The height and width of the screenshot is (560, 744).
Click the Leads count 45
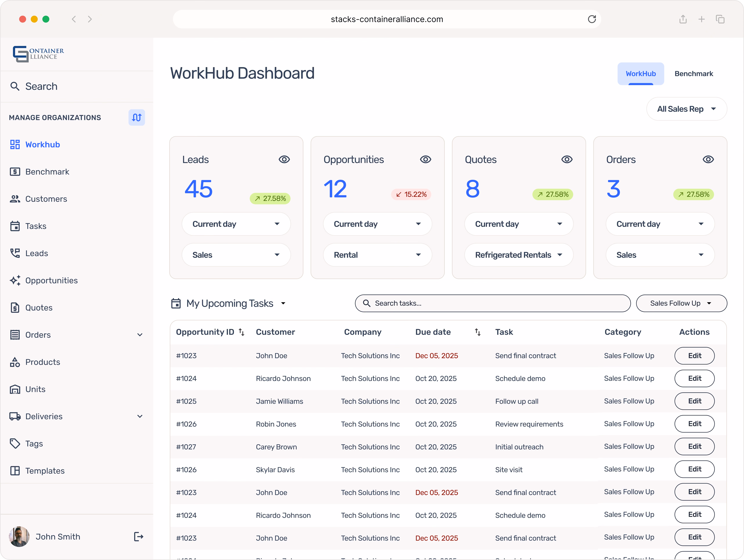198,189
